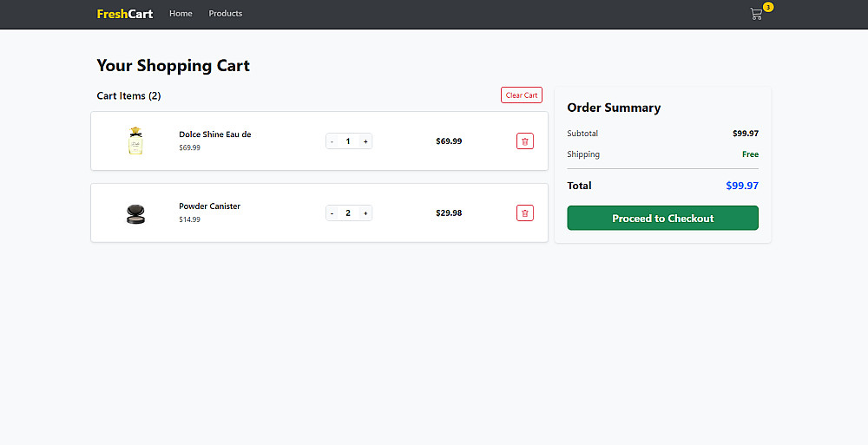
Task: Increase Dolce Shine Eau de quantity
Action: click(365, 141)
